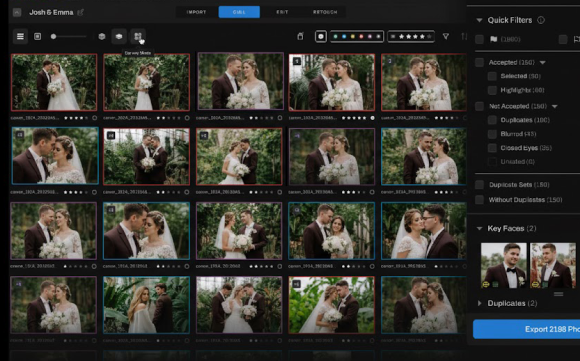
Task: Select the Cull tab
Action: tap(239, 12)
